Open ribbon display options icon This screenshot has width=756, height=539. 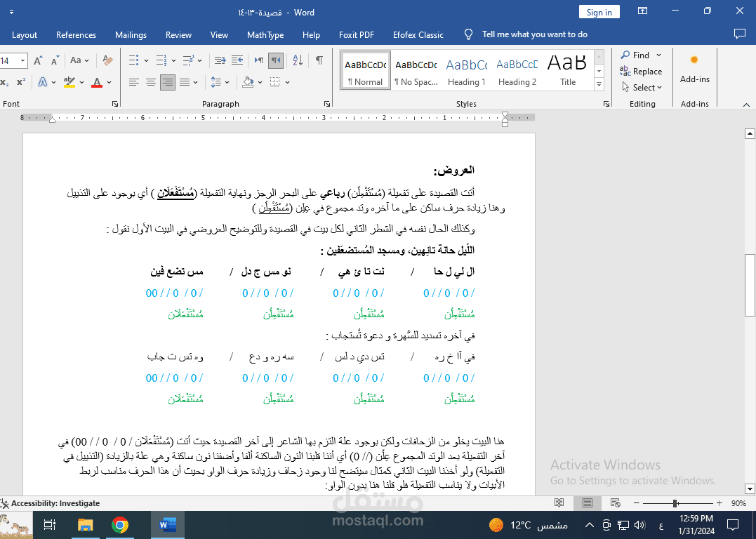tap(643, 11)
